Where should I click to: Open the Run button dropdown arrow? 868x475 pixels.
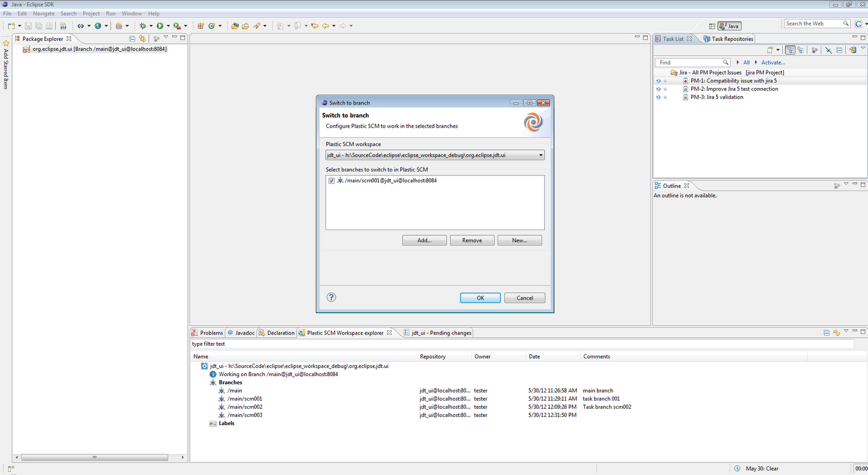(168, 26)
